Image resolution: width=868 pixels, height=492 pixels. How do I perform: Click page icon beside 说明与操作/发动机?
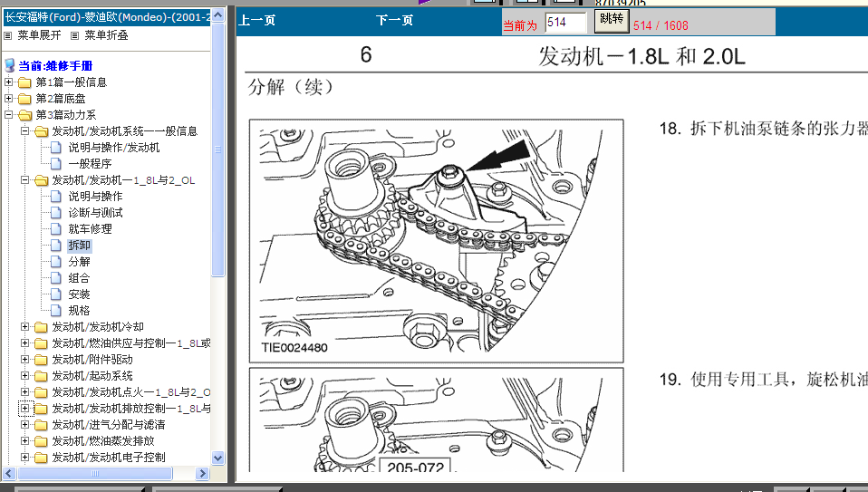coord(56,148)
